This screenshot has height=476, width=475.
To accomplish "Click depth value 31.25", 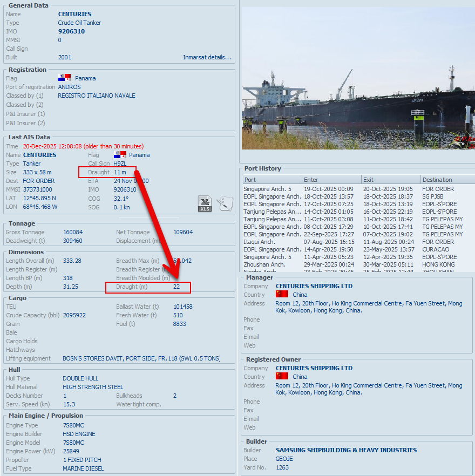I will coord(71,287).
